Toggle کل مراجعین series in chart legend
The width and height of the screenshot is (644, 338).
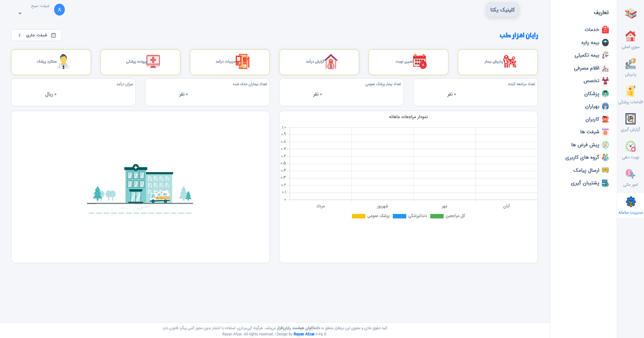pyautogui.click(x=447, y=216)
